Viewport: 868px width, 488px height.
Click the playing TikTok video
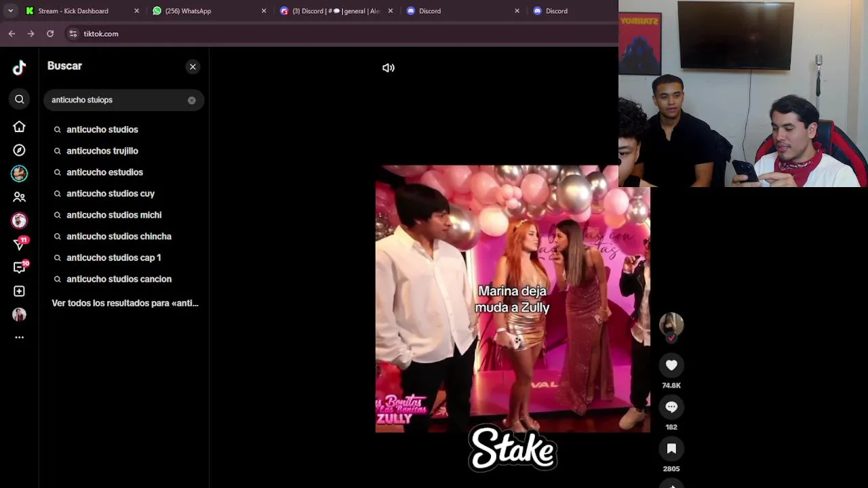[513, 299]
